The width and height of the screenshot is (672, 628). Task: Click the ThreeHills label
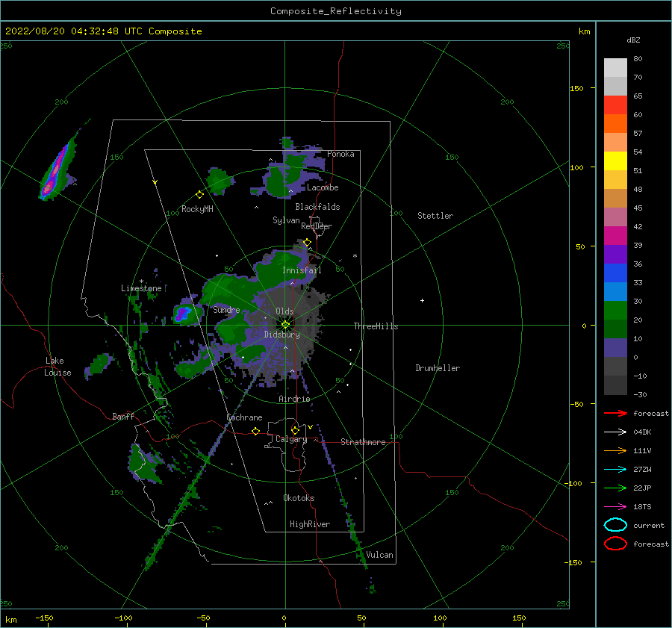(x=376, y=326)
